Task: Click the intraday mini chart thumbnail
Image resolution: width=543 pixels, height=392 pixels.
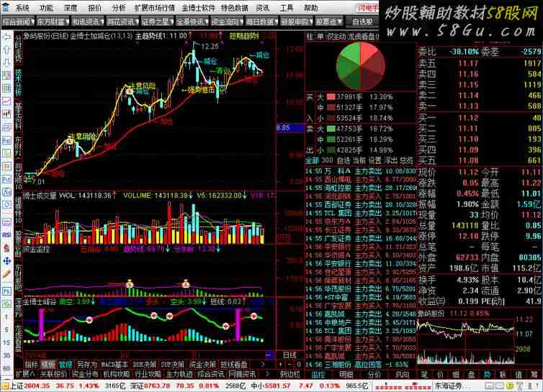Action: tap(466, 341)
